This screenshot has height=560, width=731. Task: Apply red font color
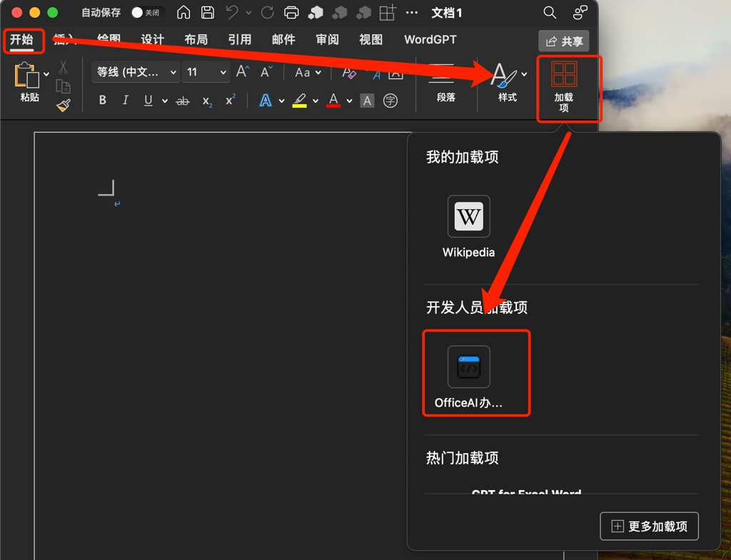point(333,101)
